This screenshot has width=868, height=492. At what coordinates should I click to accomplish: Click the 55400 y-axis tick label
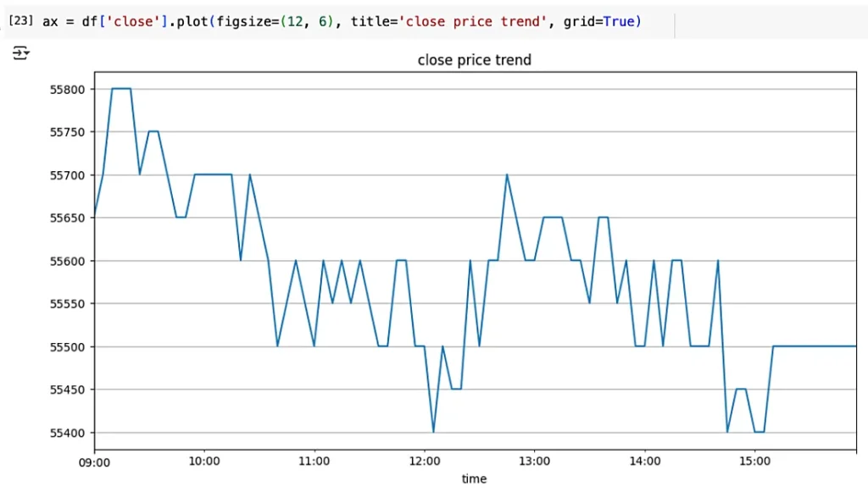(x=68, y=433)
